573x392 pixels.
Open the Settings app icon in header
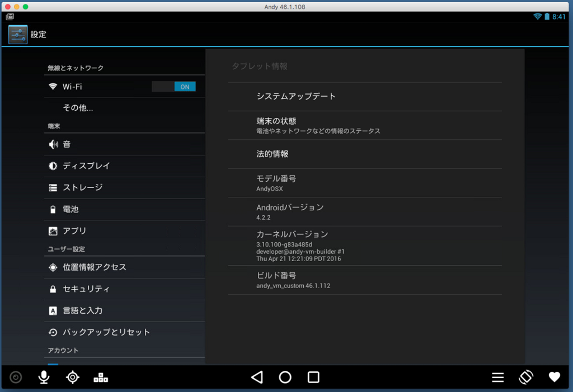[x=17, y=35]
